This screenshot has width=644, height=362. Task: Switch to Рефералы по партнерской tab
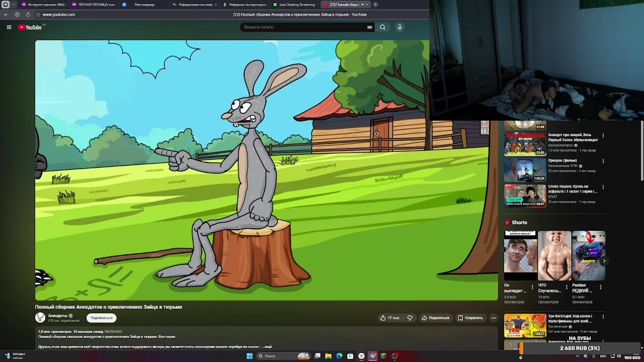(x=245, y=5)
